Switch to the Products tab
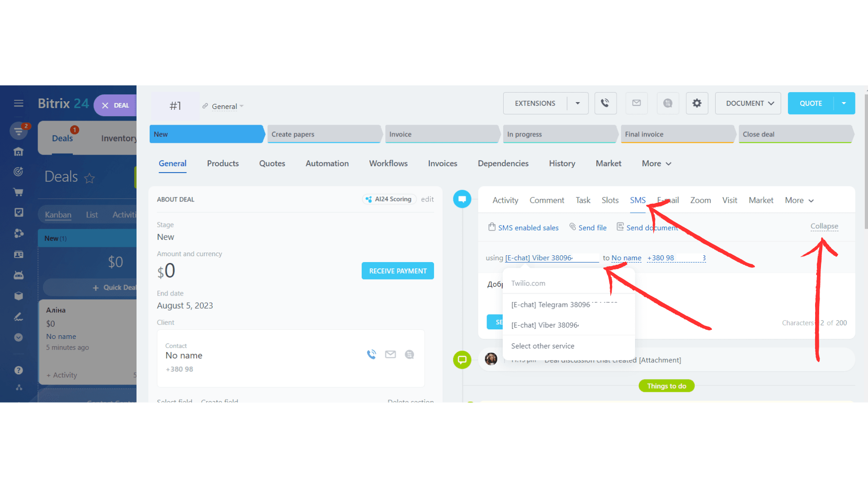This screenshot has height=488, width=868. (223, 164)
